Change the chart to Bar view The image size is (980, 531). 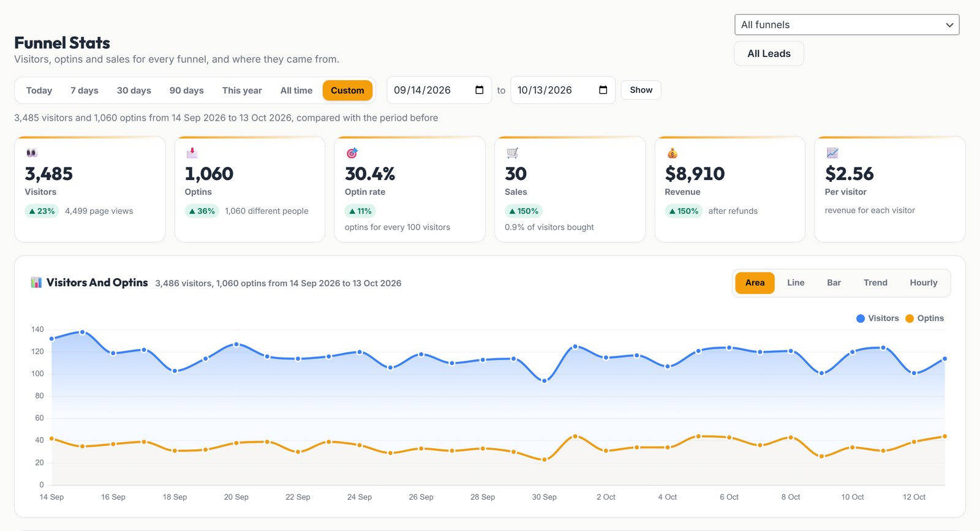coord(834,283)
